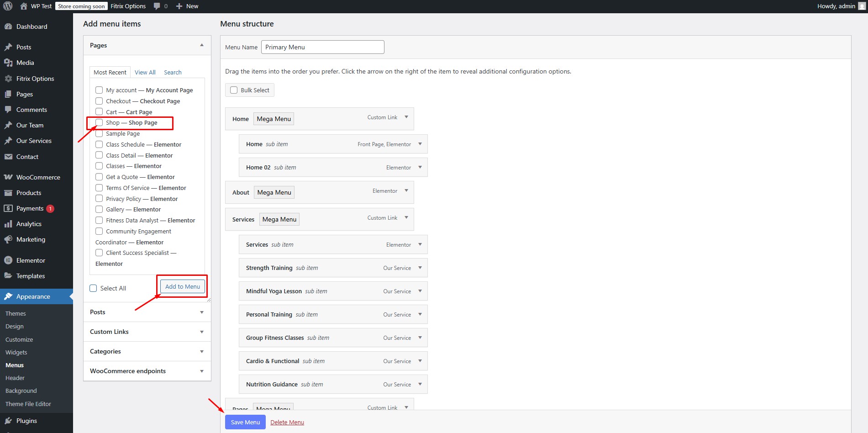Screen dimensions: 868x433
Task: Open the comments bubble icon in admin bar
Action: click(x=157, y=6)
